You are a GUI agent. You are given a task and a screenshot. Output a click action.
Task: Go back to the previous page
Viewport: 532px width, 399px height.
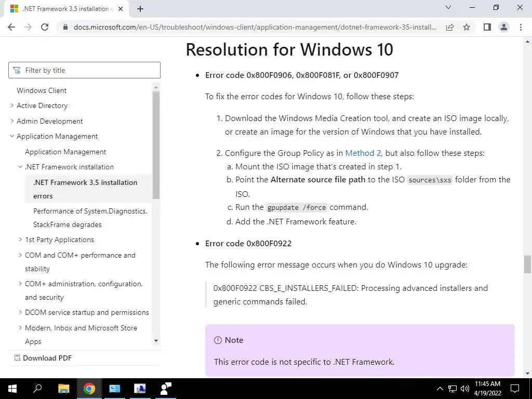click(x=11, y=27)
